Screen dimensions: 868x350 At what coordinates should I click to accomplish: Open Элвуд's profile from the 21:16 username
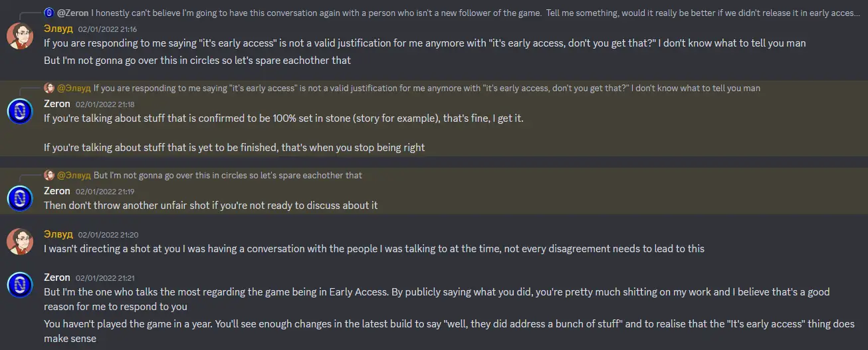[58, 29]
